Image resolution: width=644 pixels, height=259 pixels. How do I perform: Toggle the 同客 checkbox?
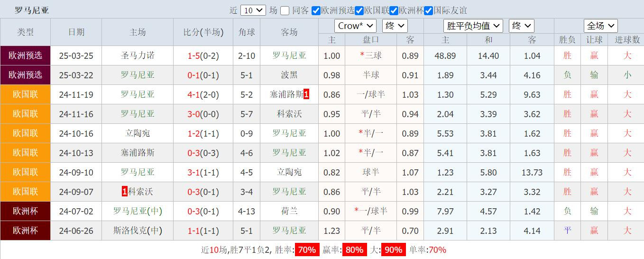285,10
